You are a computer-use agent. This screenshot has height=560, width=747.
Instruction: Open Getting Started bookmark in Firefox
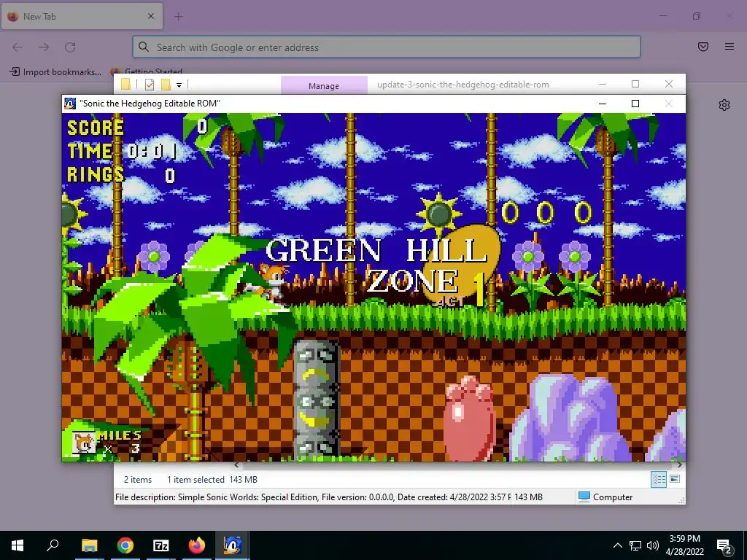click(147, 71)
